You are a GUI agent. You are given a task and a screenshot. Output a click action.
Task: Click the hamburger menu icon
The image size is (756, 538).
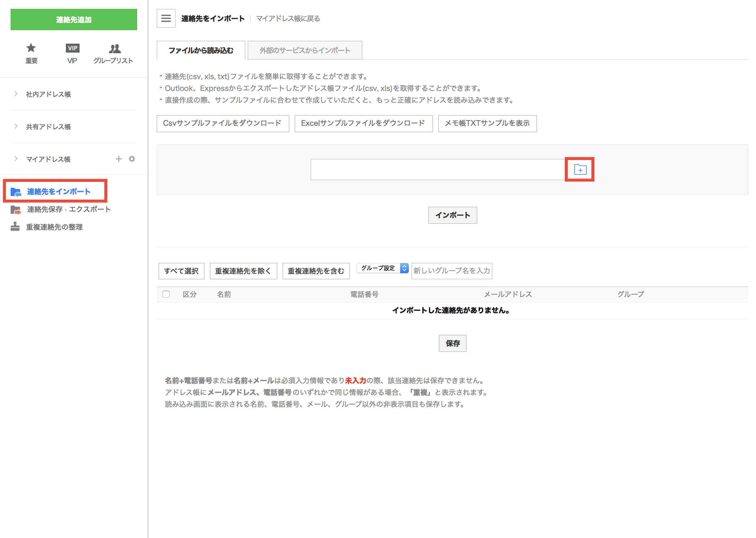point(166,18)
